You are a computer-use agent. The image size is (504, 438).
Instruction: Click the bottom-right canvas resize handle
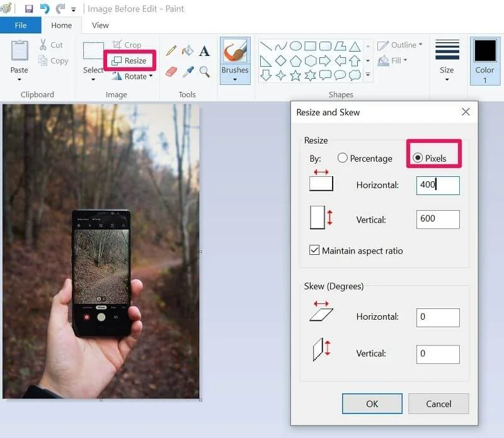point(200,400)
